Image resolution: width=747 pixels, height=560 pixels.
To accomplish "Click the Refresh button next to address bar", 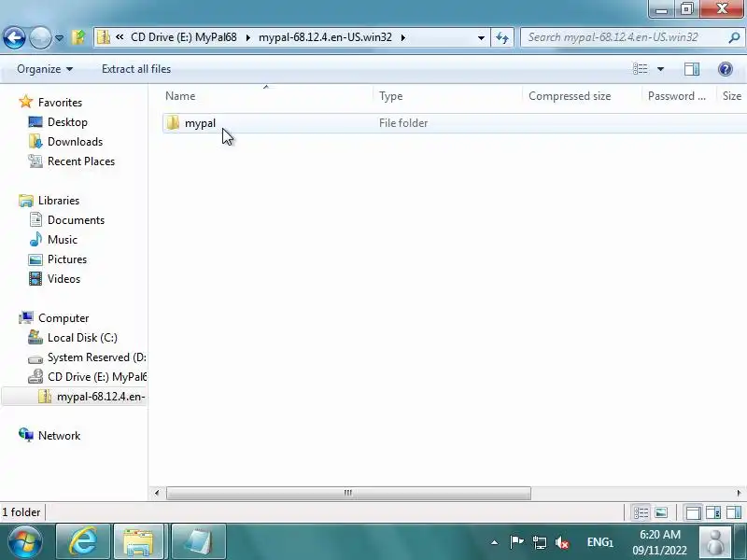I will coord(502,37).
